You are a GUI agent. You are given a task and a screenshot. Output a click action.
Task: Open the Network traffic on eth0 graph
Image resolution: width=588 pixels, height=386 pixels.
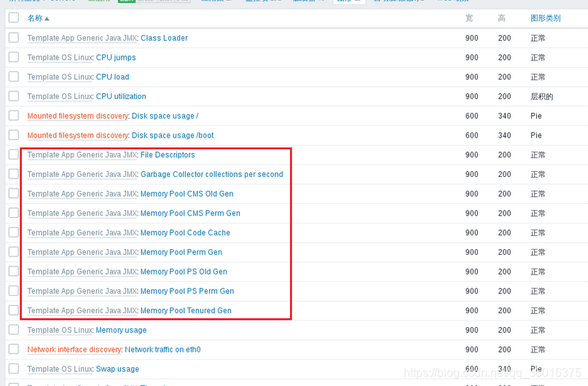pos(162,350)
